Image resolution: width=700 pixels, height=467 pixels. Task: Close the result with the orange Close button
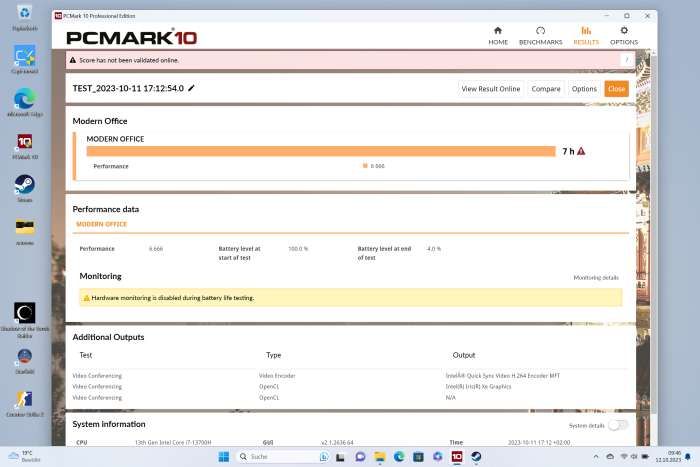[x=616, y=89]
